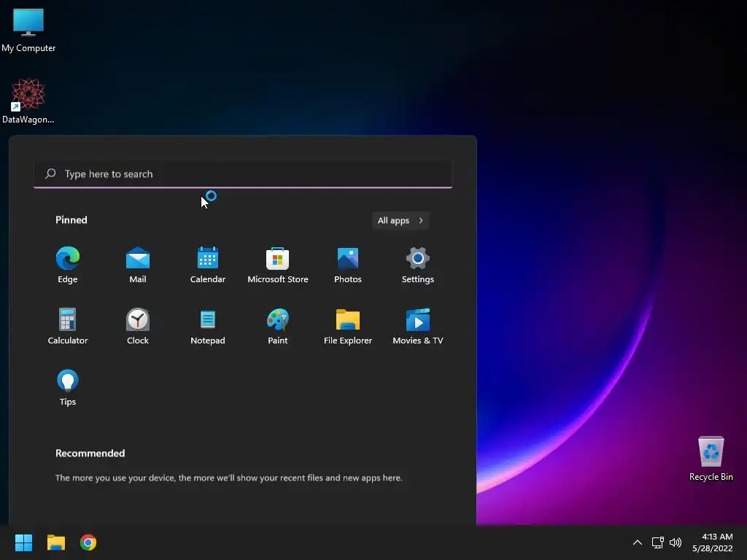The width and height of the screenshot is (747, 560).
Task: Open File Explorer in pinned apps
Action: [x=348, y=326]
